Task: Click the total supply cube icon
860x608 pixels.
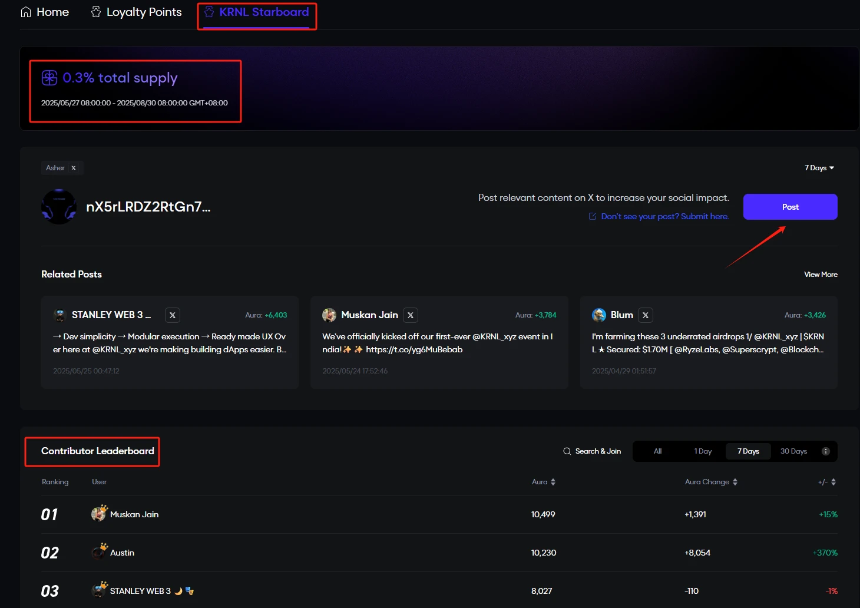Action: tap(49, 77)
